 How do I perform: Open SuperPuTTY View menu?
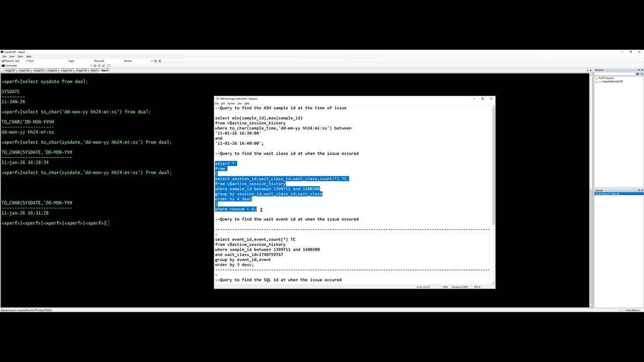click(12, 56)
